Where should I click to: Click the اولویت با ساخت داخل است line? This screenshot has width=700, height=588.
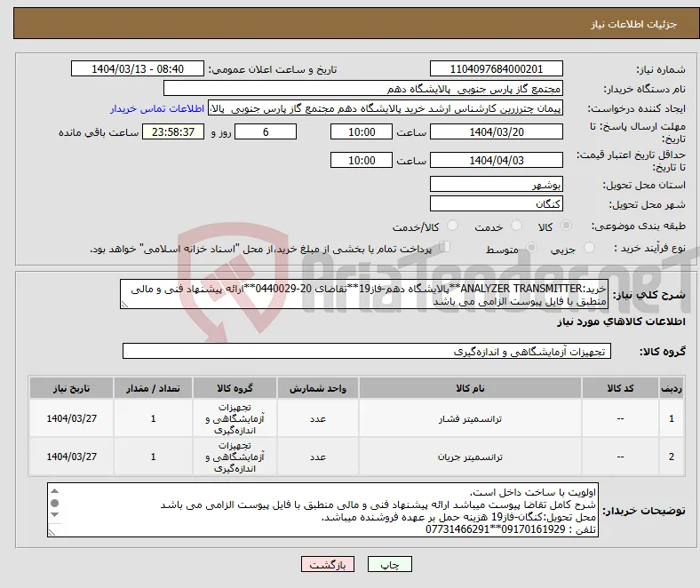pyautogui.click(x=533, y=492)
